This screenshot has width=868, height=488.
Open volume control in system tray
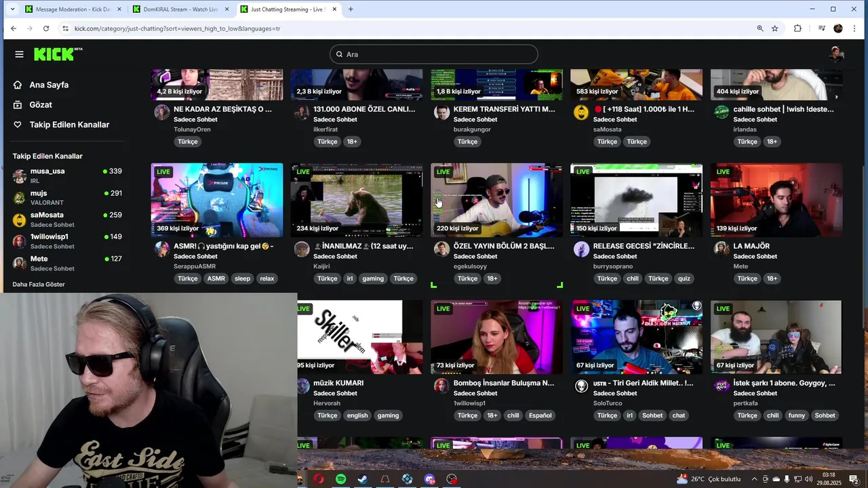(x=808, y=479)
